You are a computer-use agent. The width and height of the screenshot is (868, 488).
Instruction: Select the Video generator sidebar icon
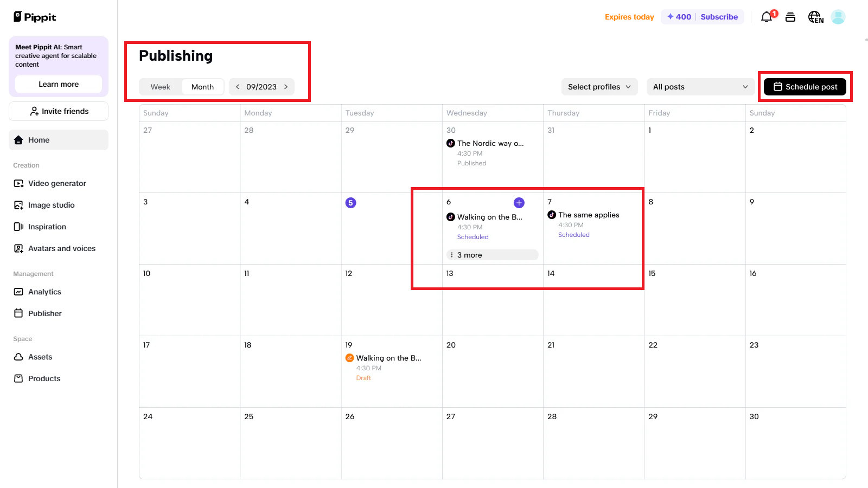coord(18,183)
